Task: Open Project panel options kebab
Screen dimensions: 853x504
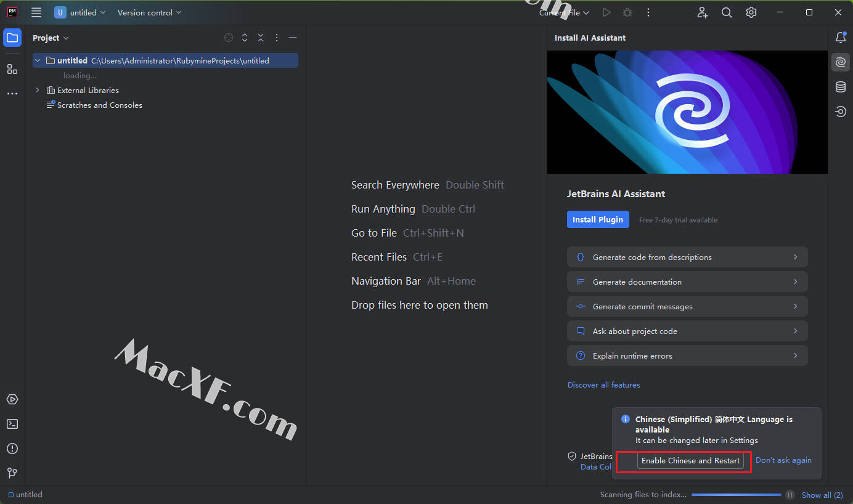Action: pos(277,38)
